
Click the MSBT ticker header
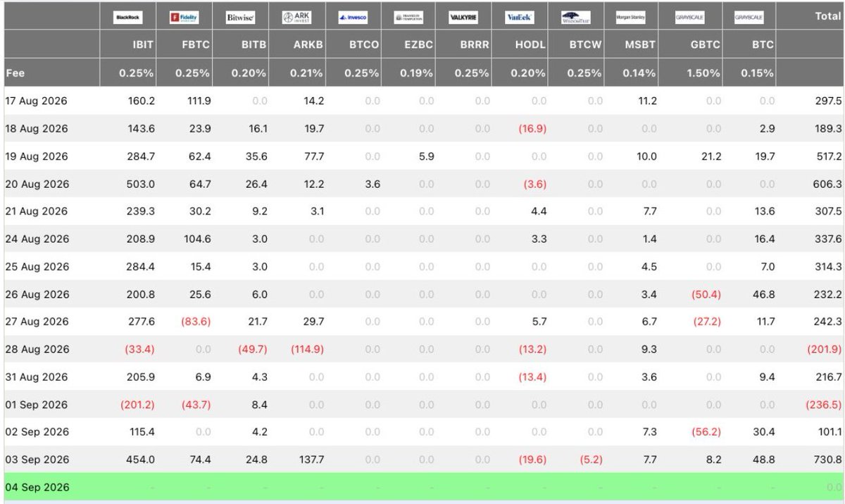click(x=641, y=44)
